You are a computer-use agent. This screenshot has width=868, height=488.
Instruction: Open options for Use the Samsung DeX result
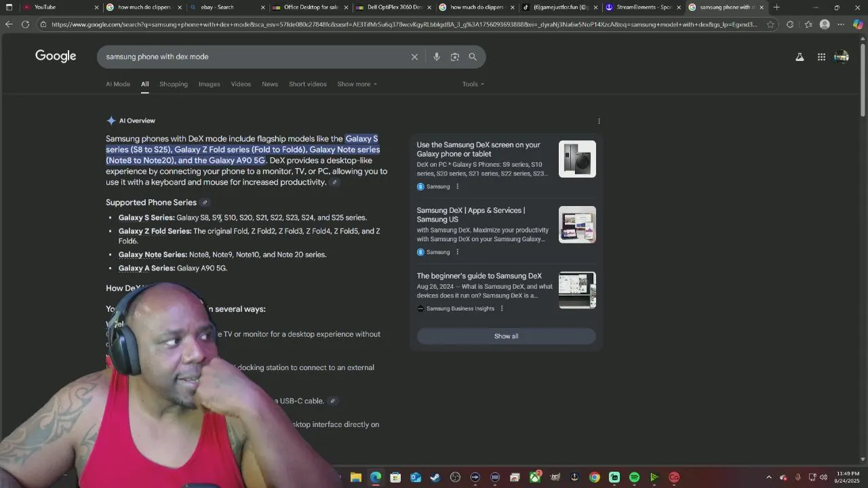click(457, 186)
